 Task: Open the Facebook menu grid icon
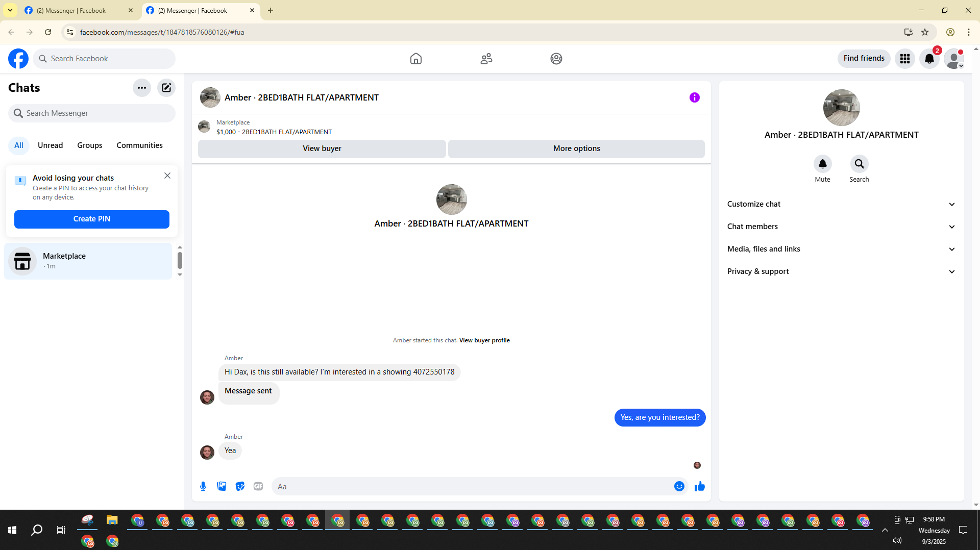(905, 59)
